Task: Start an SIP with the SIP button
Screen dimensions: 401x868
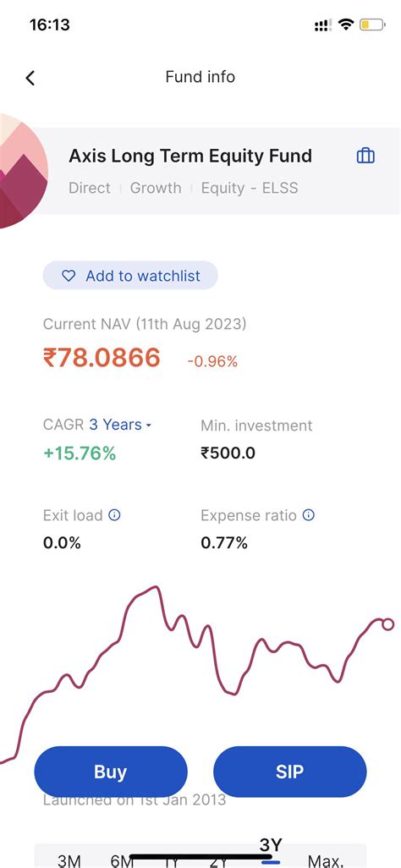Action: 289,772
